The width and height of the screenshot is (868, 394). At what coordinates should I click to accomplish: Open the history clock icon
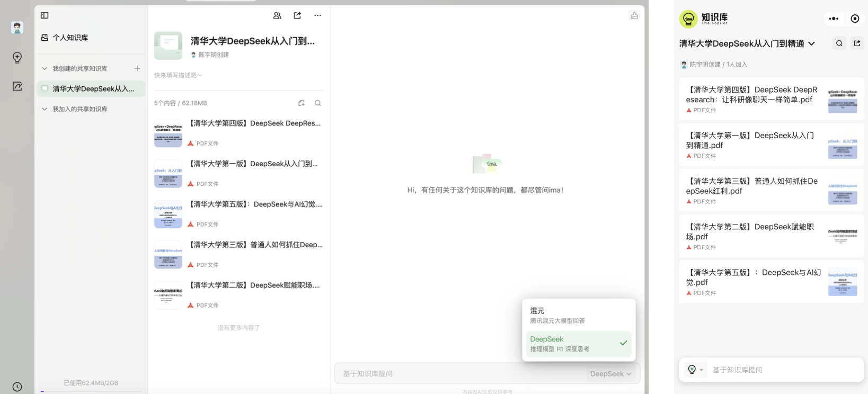click(17, 387)
